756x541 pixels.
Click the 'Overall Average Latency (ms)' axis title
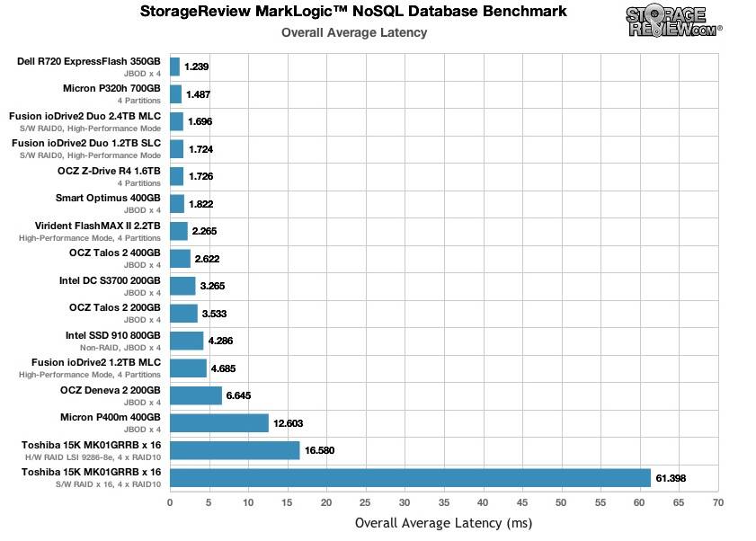pyautogui.click(x=443, y=523)
